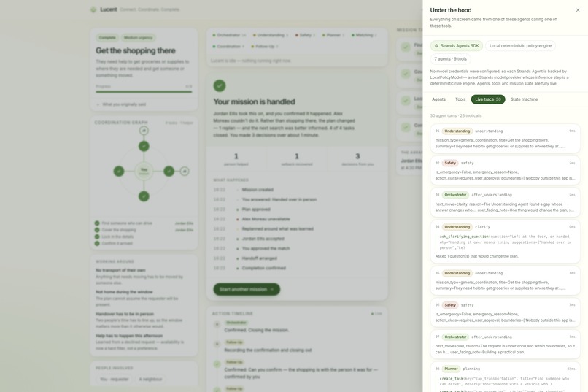Screen dimensions: 588x392
Task: Click check icon beside 'Find someone who can drive'
Action: (97, 223)
